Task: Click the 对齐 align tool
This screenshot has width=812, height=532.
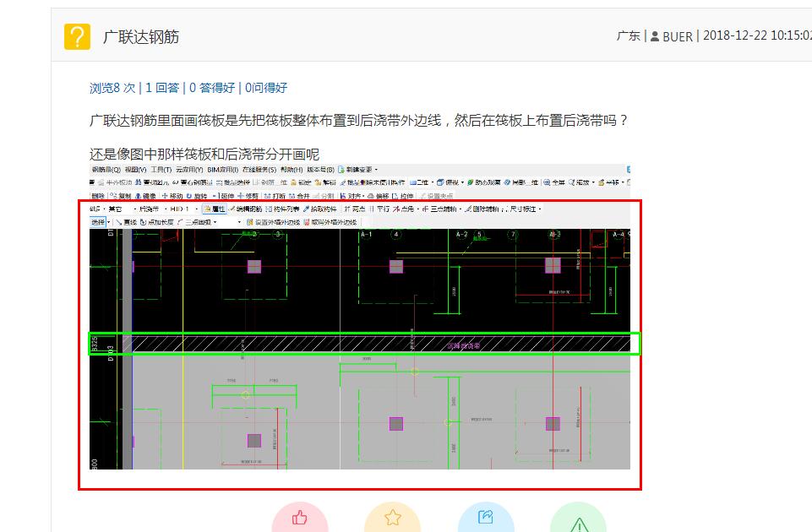Action: 352,196
